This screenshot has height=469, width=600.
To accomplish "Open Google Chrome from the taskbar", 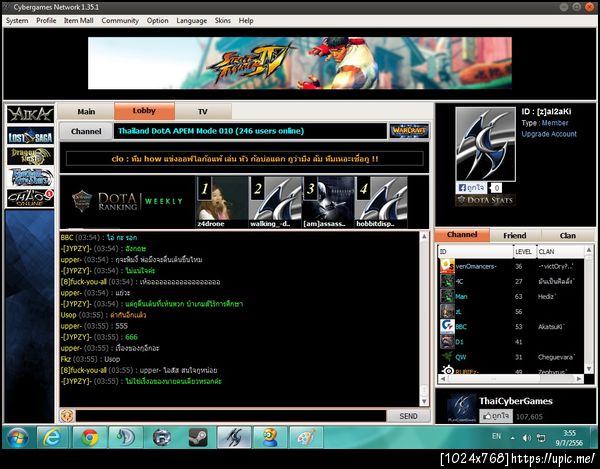I will click(89, 437).
